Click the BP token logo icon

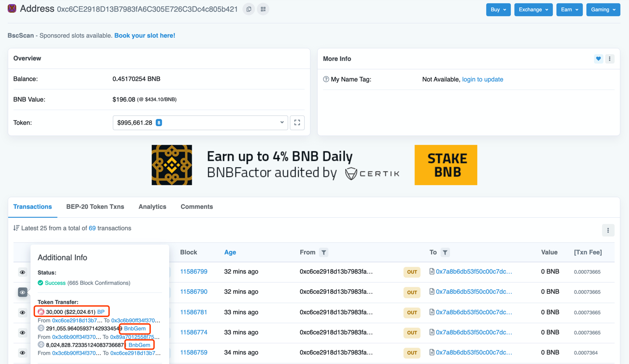[41, 312]
